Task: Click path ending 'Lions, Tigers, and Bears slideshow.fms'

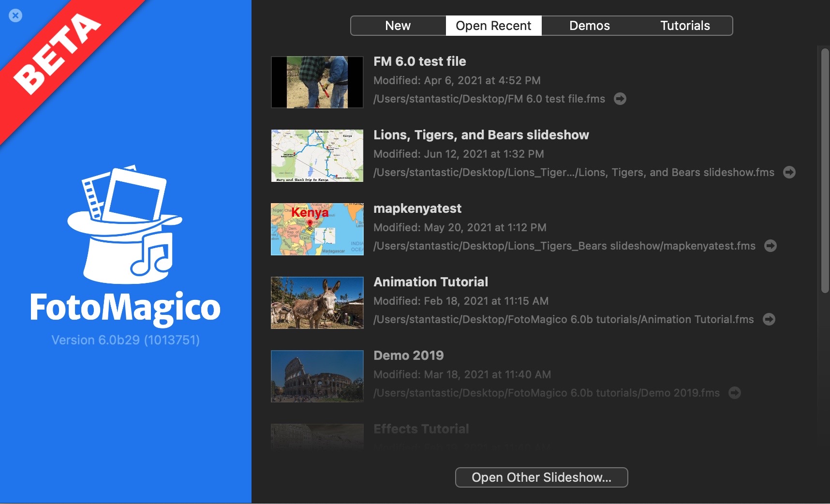Action: tap(574, 172)
